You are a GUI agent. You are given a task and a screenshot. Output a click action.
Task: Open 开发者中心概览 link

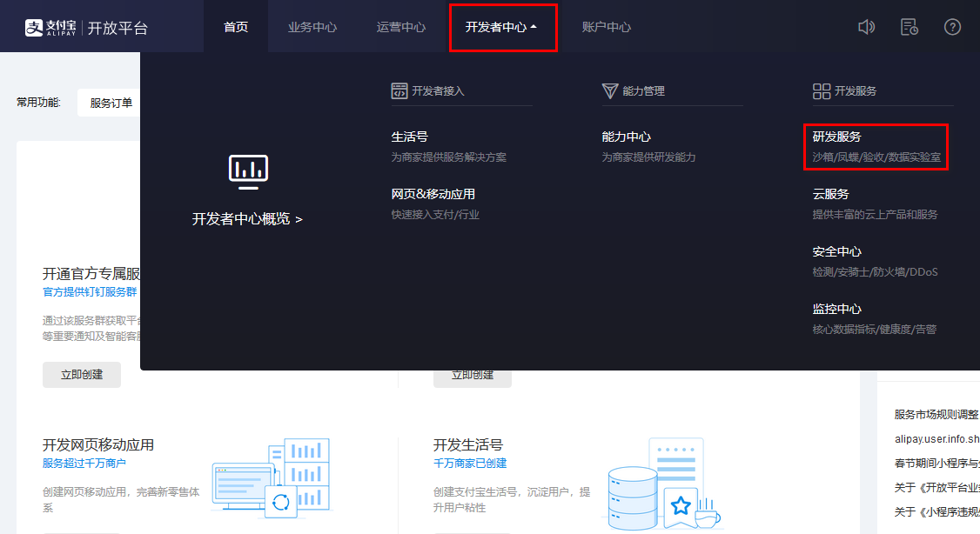pos(247,218)
